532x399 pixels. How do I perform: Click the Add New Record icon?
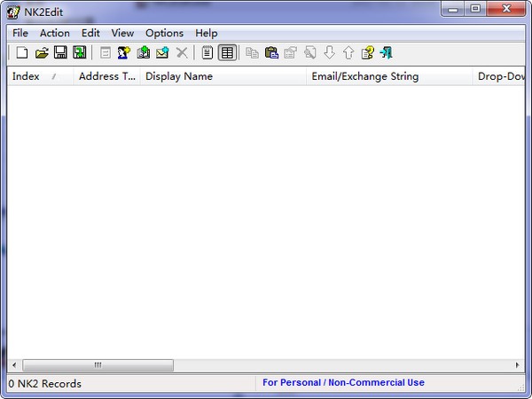124,53
